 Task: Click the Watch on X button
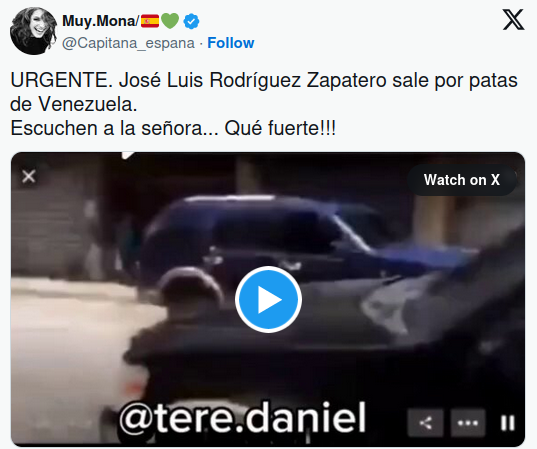click(462, 180)
